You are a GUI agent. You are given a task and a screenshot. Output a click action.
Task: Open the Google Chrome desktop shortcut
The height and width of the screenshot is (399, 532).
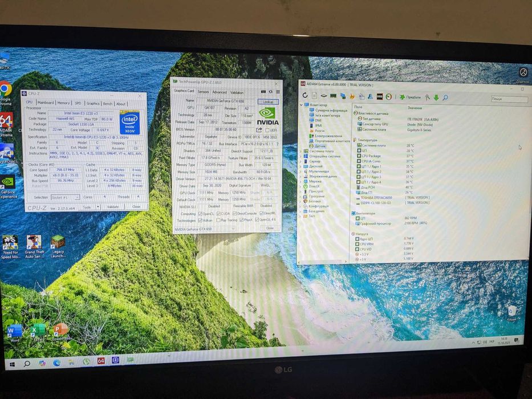[5, 93]
